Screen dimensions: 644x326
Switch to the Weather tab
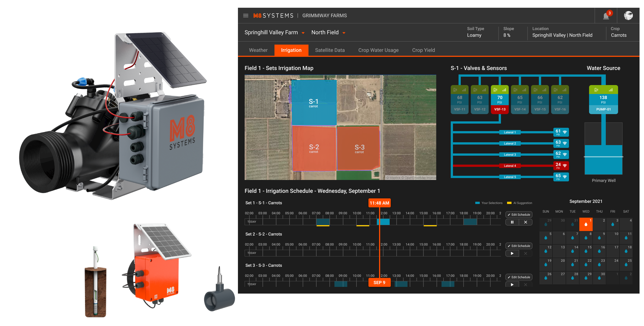(258, 50)
